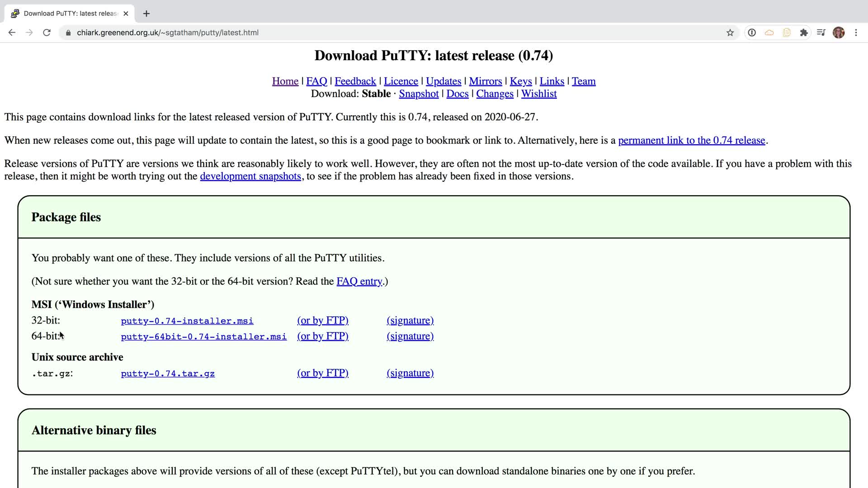Bookmark this page with the star icon
The image size is (868, 488).
pyautogui.click(x=730, y=33)
